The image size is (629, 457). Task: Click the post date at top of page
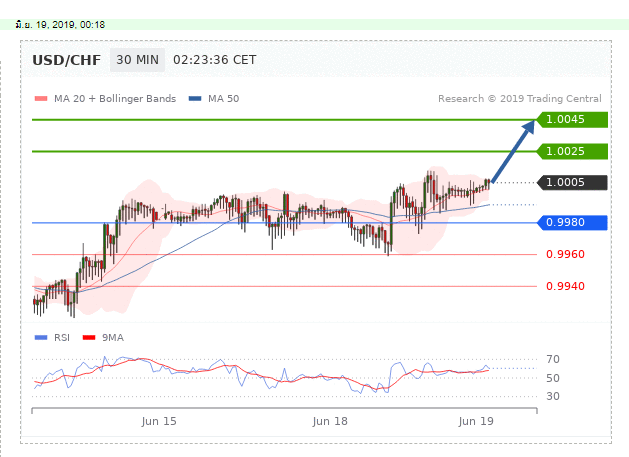click(x=60, y=25)
